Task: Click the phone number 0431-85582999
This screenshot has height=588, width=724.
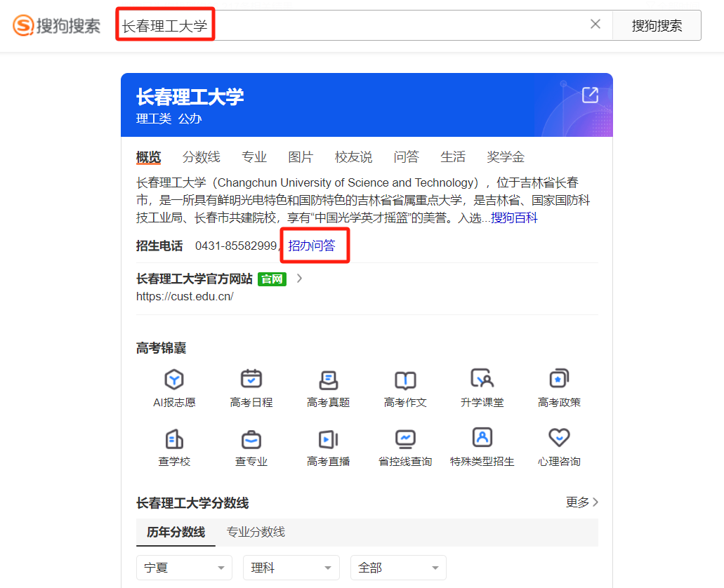Action: coord(236,246)
